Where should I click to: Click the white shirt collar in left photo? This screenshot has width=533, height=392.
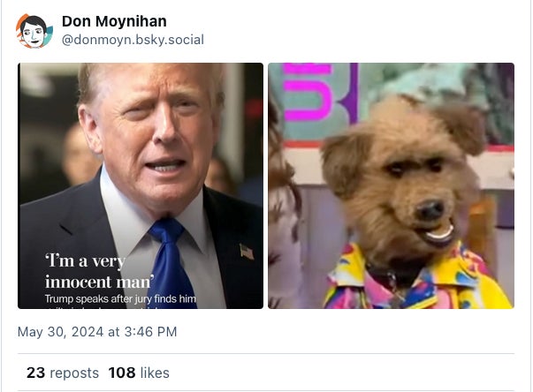coord(133,212)
